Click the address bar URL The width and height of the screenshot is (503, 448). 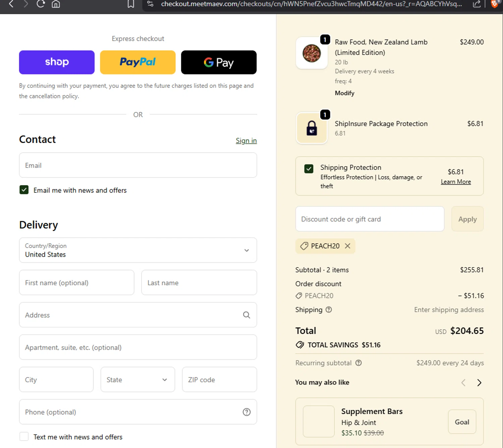(311, 4)
